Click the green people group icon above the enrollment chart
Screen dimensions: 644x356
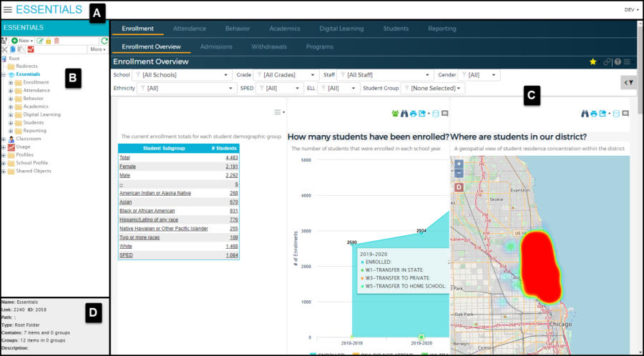395,113
